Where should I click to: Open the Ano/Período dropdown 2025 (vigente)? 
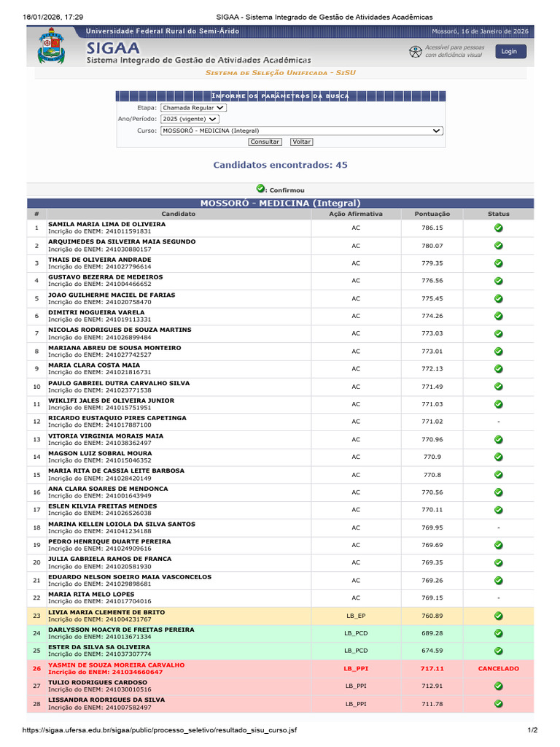[x=190, y=119]
